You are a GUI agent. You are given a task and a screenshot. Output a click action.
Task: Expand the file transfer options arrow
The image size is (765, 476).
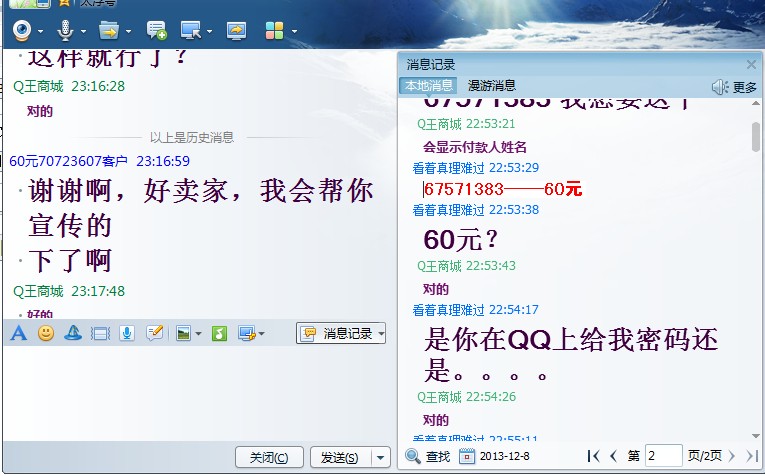(128, 32)
